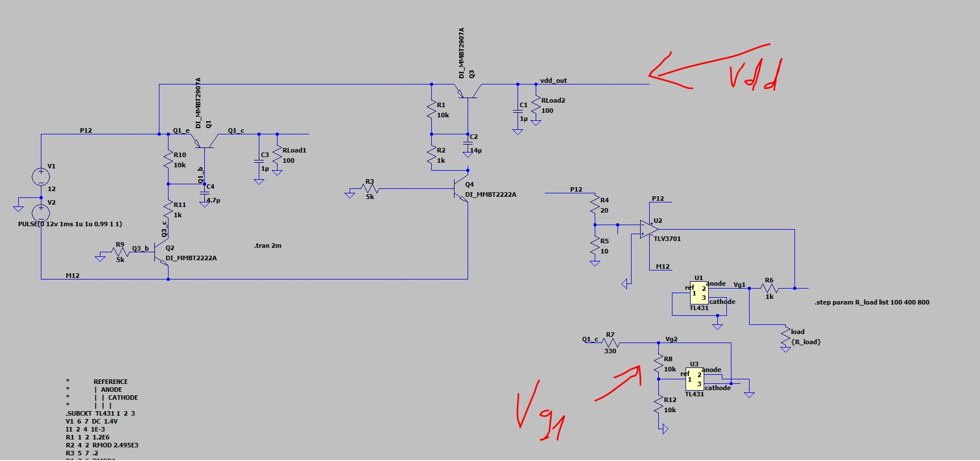The width and height of the screenshot is (980, 461).
Task: Select resistor R8 10k symbol
Action: (658, 363)
